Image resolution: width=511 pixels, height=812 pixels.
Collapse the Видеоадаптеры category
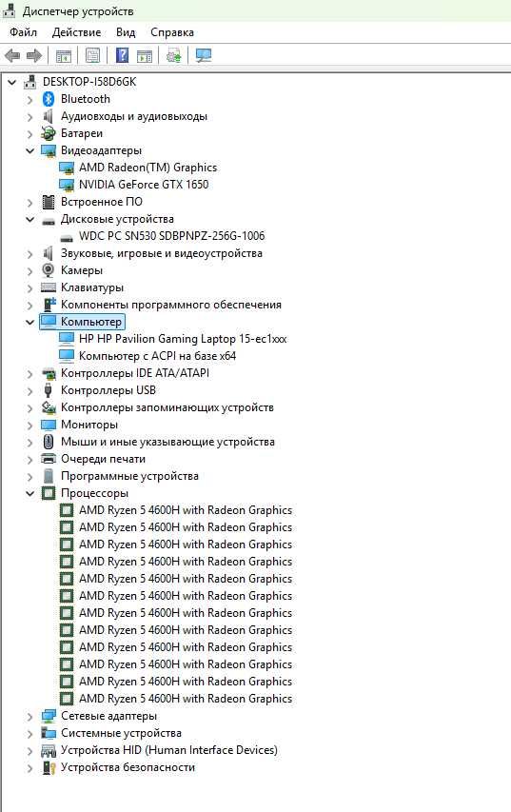point(30,150)
